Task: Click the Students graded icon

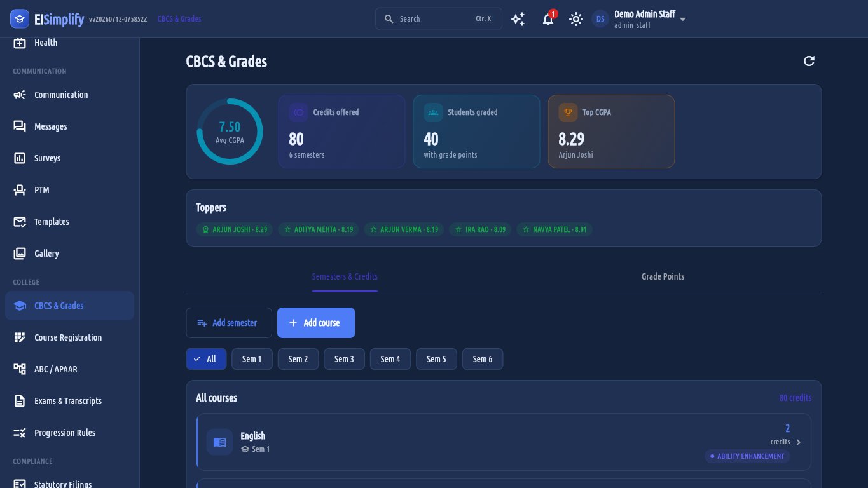Action: click(x=433, y=112)
